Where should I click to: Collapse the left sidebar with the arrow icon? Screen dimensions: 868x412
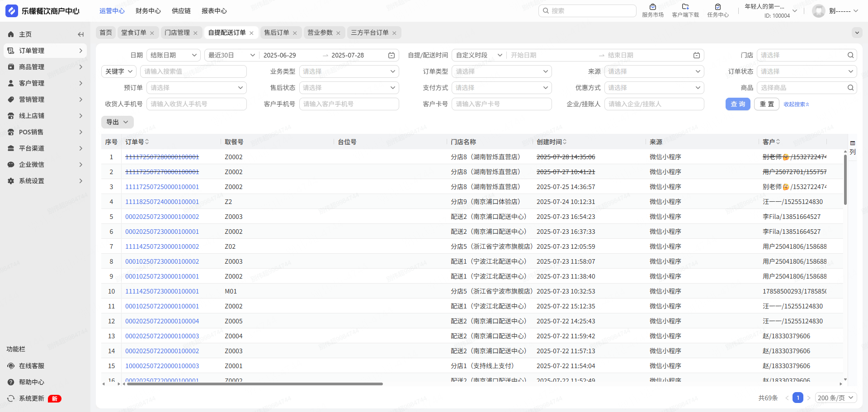point(80,34)
